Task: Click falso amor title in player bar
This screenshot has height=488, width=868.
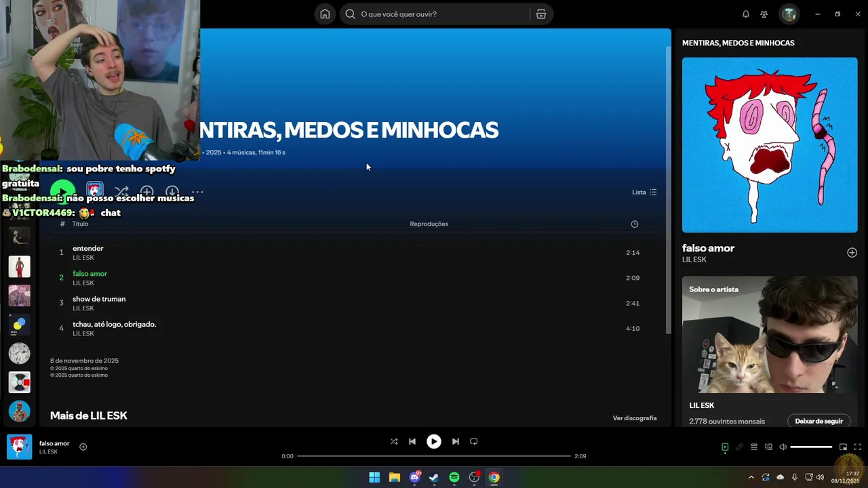Action: 54,443
